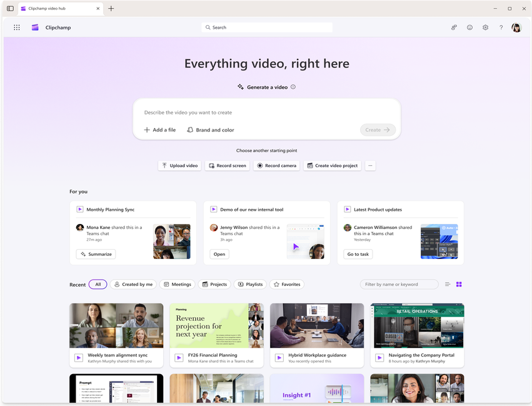Click Add a file
Viewport: 532px width, 406px height.
coord(160,129)
